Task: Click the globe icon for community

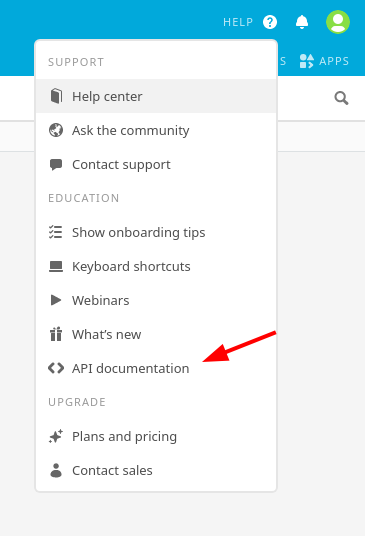Action: [56, 130]
